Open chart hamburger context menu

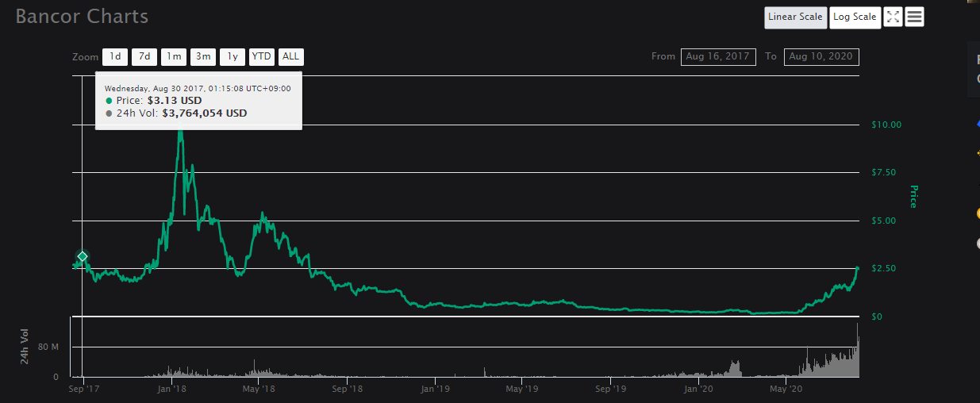pos(914,17)
